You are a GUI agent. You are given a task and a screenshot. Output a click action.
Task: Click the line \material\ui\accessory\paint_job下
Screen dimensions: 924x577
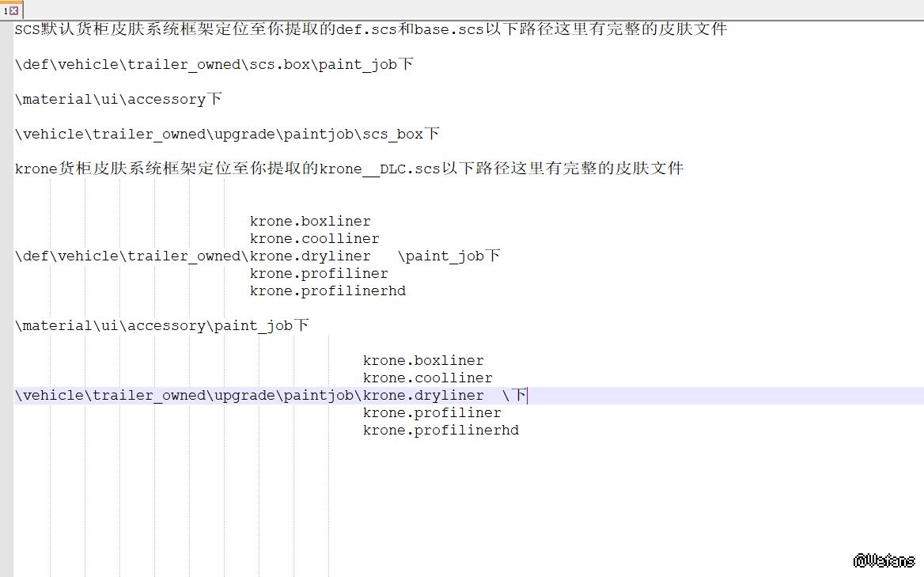pyautogui.click(x=161, y=325)
